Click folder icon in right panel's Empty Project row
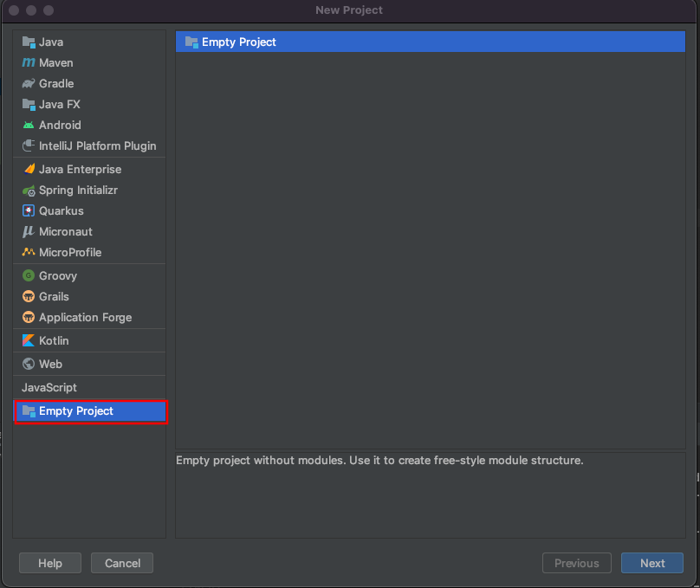The image size is (700, 588). pyautogui.click(x=191, y=42)
